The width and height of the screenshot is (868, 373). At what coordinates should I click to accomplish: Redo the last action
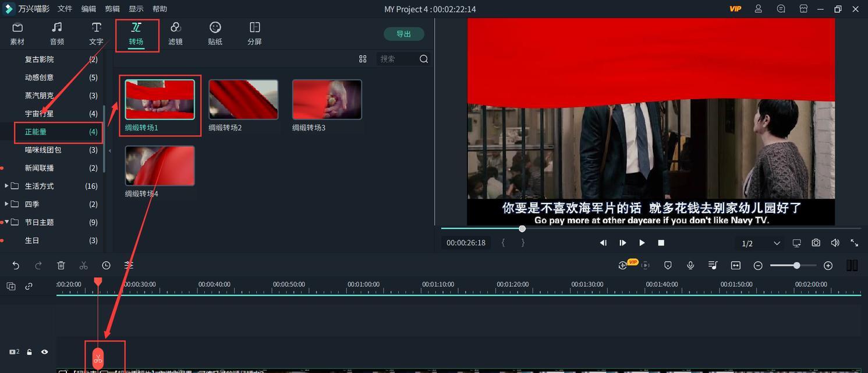point(38,265)
